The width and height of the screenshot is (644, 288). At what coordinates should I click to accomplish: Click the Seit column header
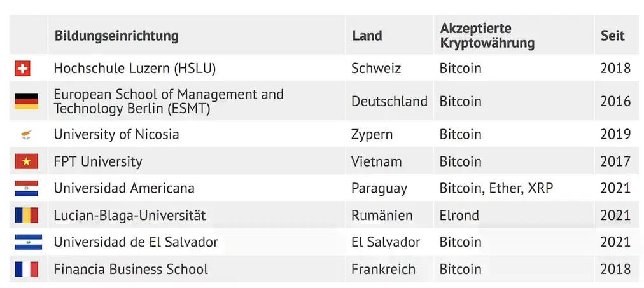coord(613,36)
